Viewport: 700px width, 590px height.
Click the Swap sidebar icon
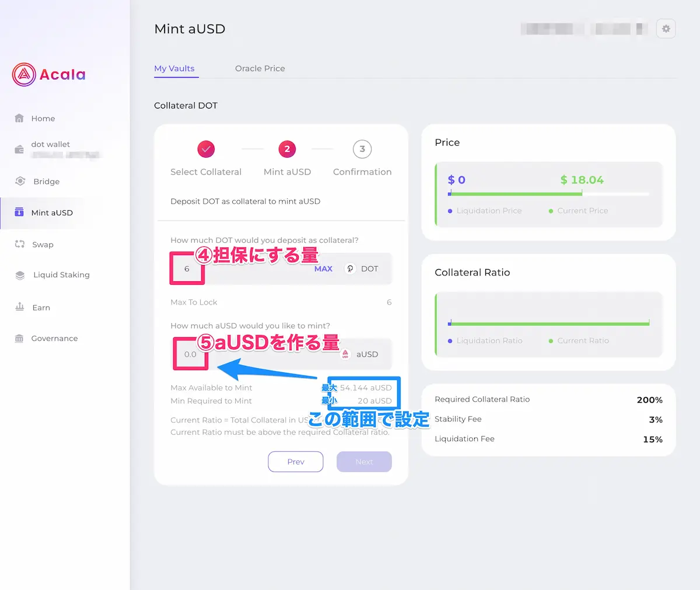pos(20,244)
